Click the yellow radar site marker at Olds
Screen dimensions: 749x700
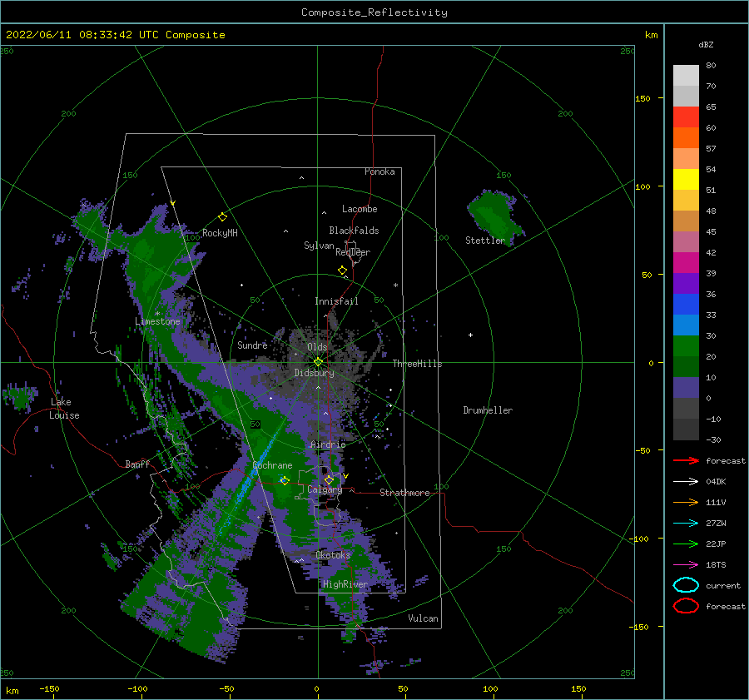coord(318,362)
